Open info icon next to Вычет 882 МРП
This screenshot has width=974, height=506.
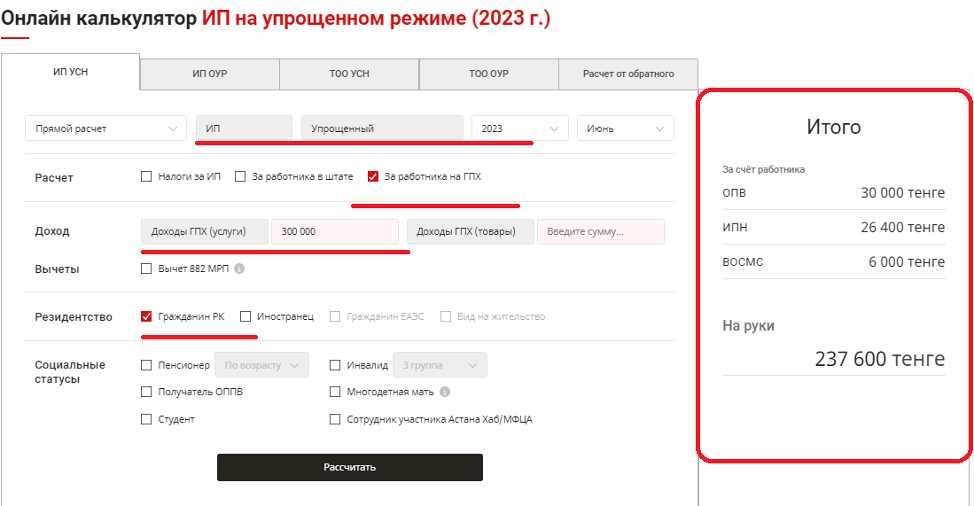pyautogui.click(x=239, y=269)
